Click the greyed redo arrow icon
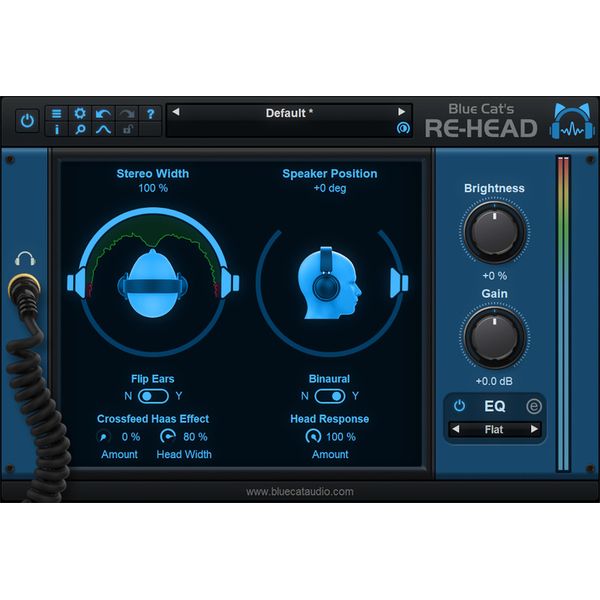This screenshot has width=600, height=600. (127, 114)
